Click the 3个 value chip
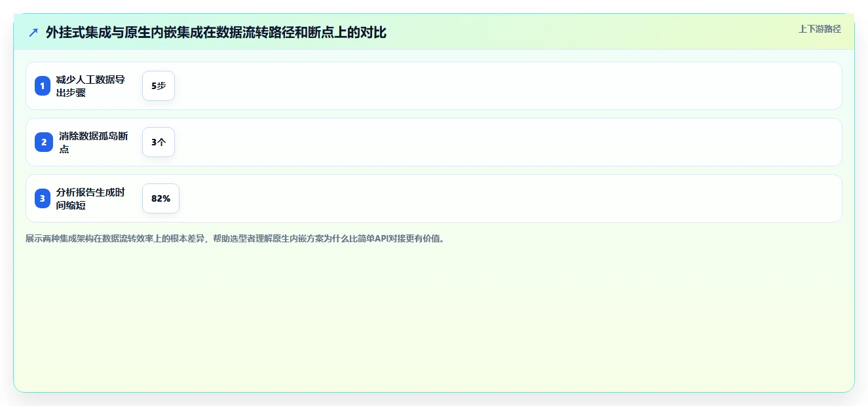The height and width of the screenshot is (406, 868). coord(159,142)
